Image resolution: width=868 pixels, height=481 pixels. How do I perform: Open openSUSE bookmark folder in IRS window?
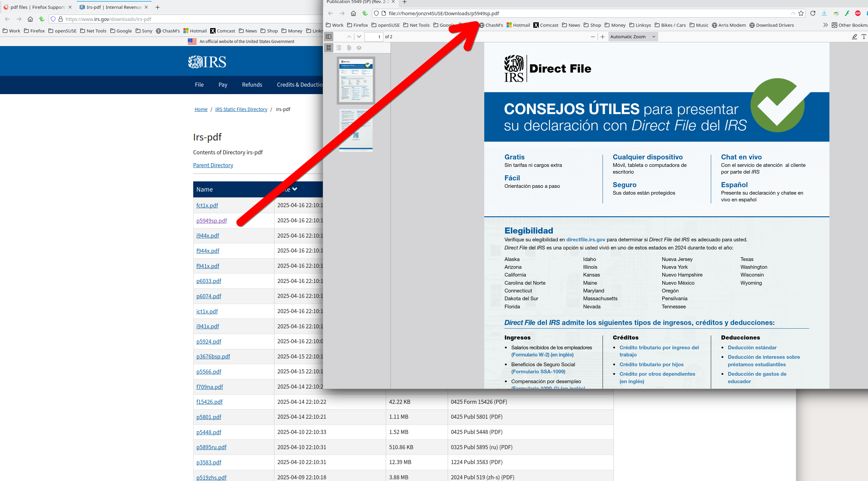tap(62, 31)
